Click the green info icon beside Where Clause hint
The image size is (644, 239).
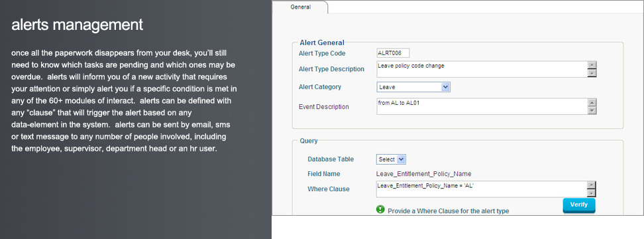[x=380, y=209]
